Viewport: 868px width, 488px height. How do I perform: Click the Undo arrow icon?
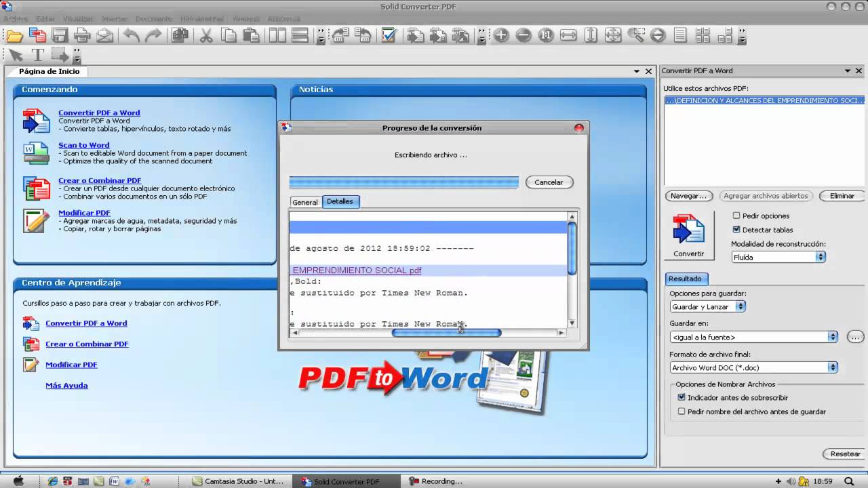pos(132,36)
